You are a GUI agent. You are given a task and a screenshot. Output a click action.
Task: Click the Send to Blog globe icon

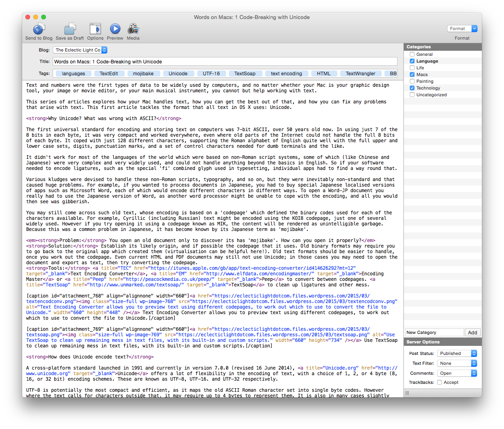click(39, 29)
